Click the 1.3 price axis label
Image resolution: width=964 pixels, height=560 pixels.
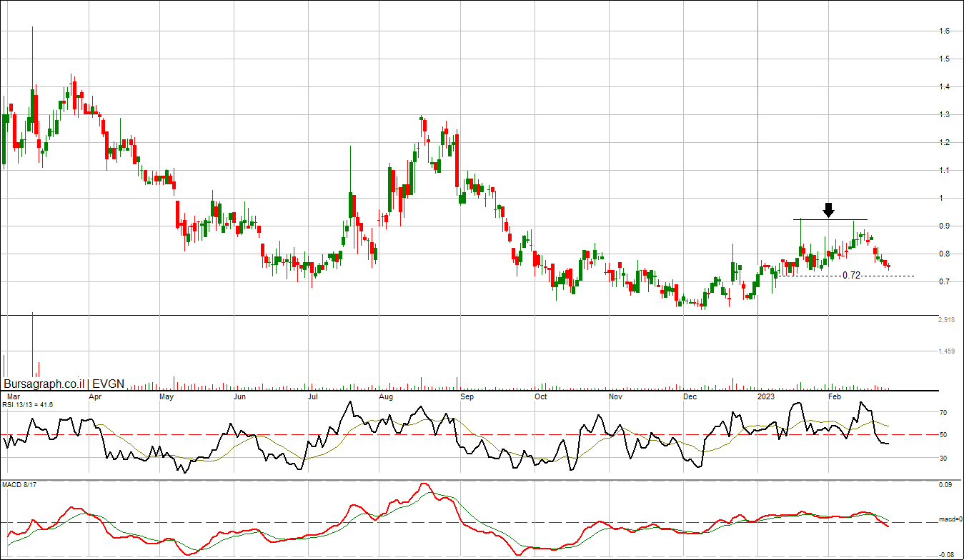tap(945, 115)
